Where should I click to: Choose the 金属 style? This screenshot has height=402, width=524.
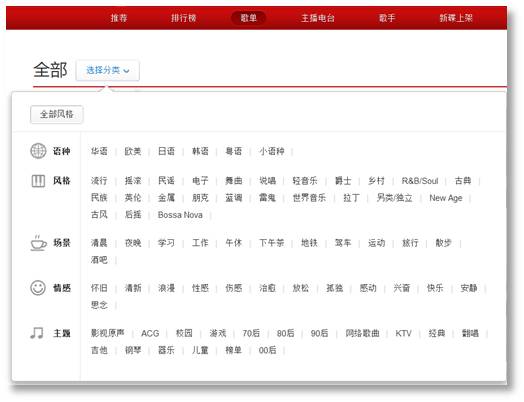[x=166, y=197]
